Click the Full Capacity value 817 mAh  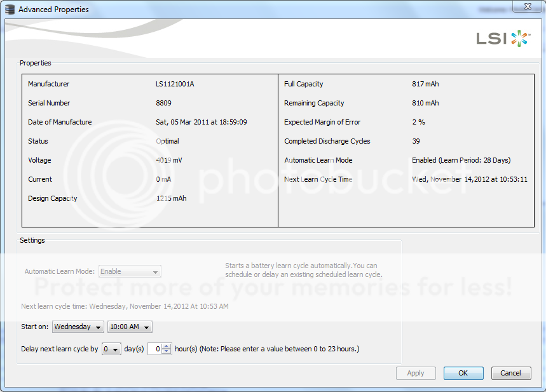pyautogui.click(x=425, y=84)
